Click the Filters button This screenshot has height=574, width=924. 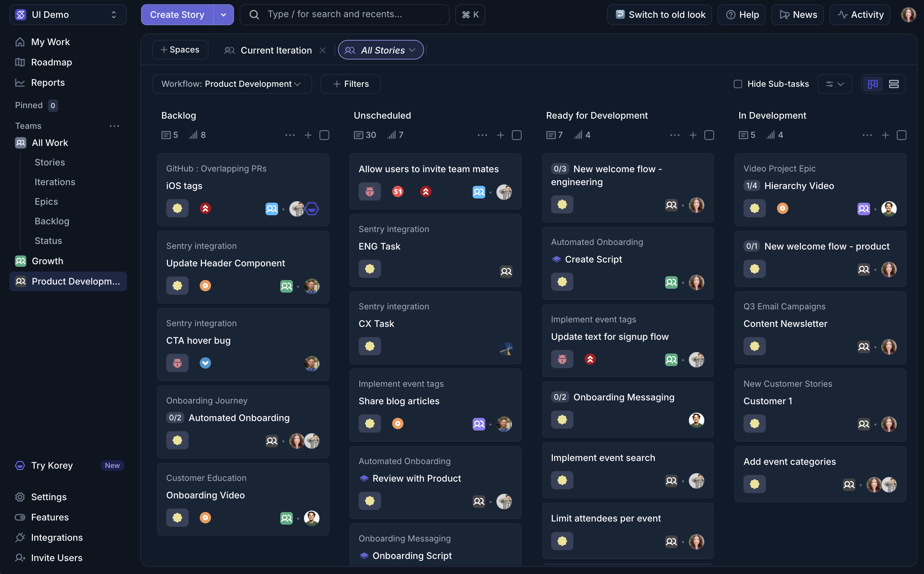[351, 84]
